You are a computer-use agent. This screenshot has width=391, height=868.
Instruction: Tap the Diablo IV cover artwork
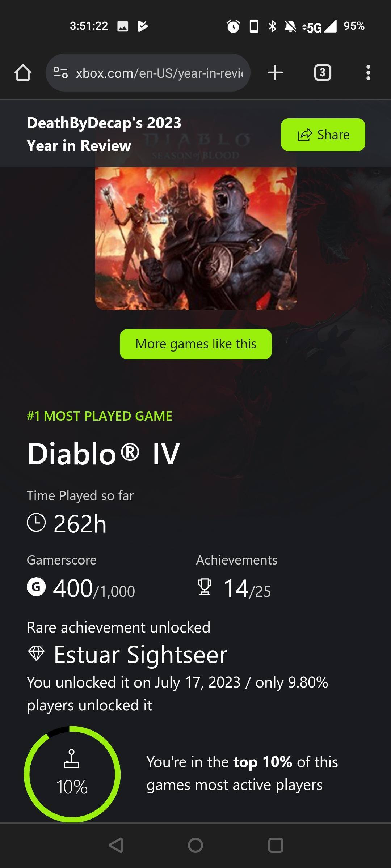196,238
